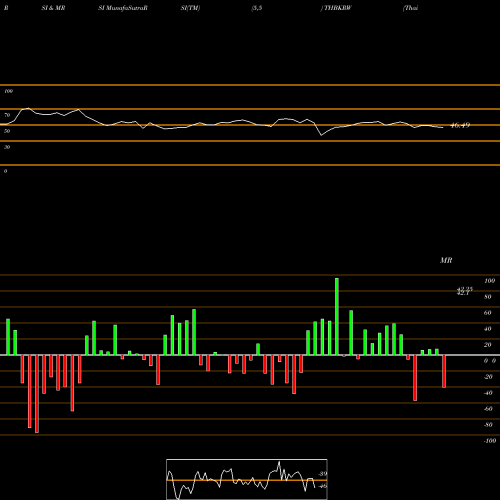500x500 pixels.
Task: Select the 'SI MunafaSutraR' header label
Action: tap(123, 8)
